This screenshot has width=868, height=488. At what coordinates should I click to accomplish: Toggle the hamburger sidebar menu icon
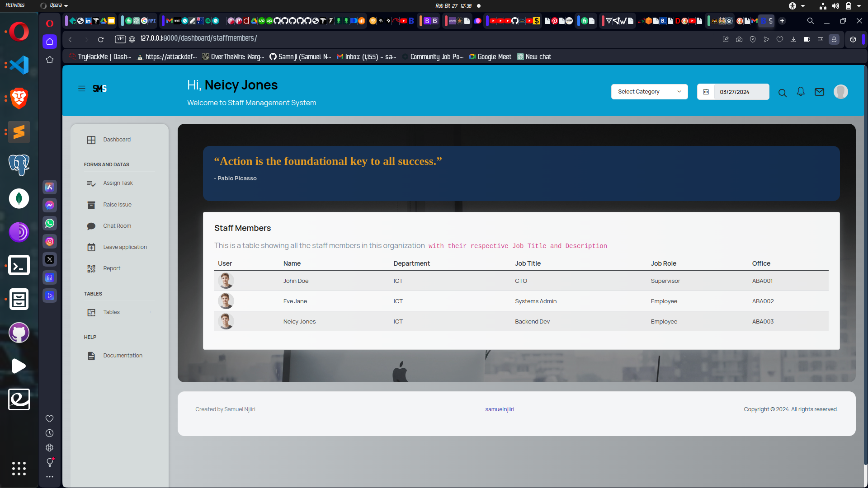pos(82,89)
